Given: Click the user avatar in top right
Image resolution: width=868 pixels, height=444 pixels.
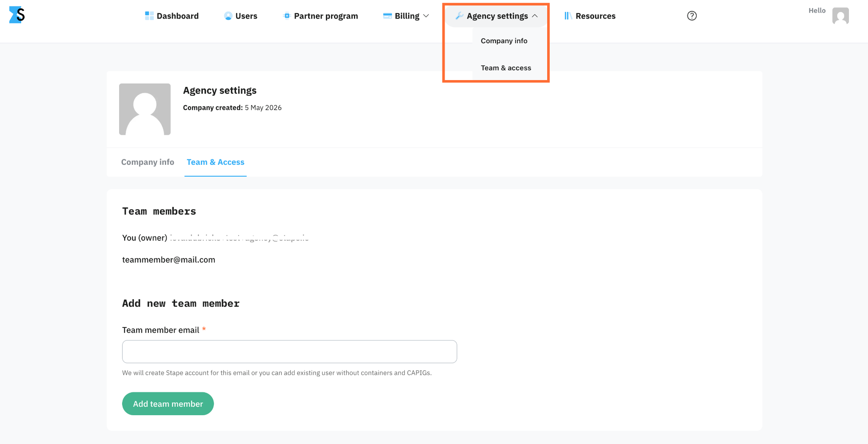Looking at the screenshot, I should click(x=840, y=16).
